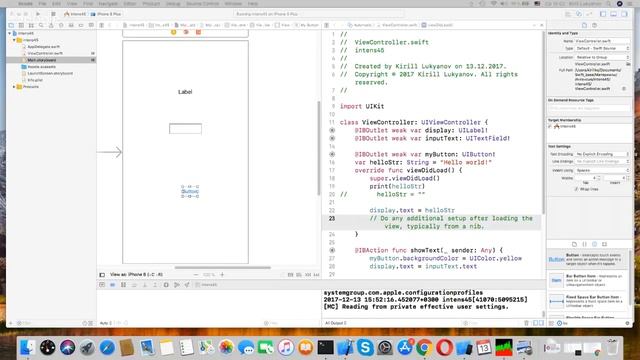Viewport: 640px width, 360px height.
Task: Select ViewController.swift in navigator
Action: tap(45, 53)
